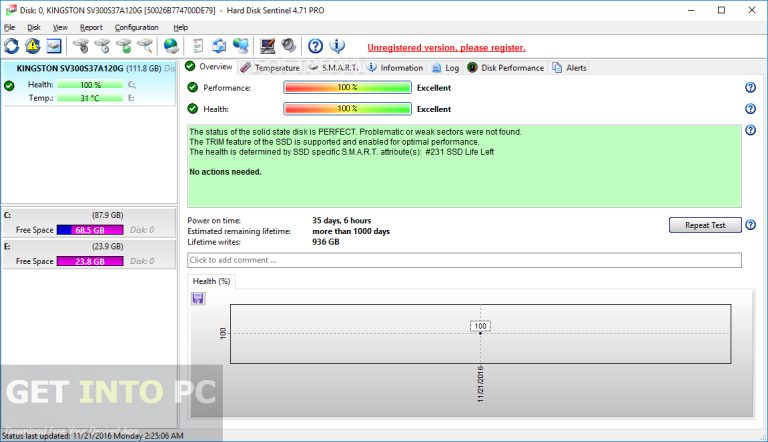The image size is (768, 442).
Task: Switch to the Information tab
Action: [395, 68]
